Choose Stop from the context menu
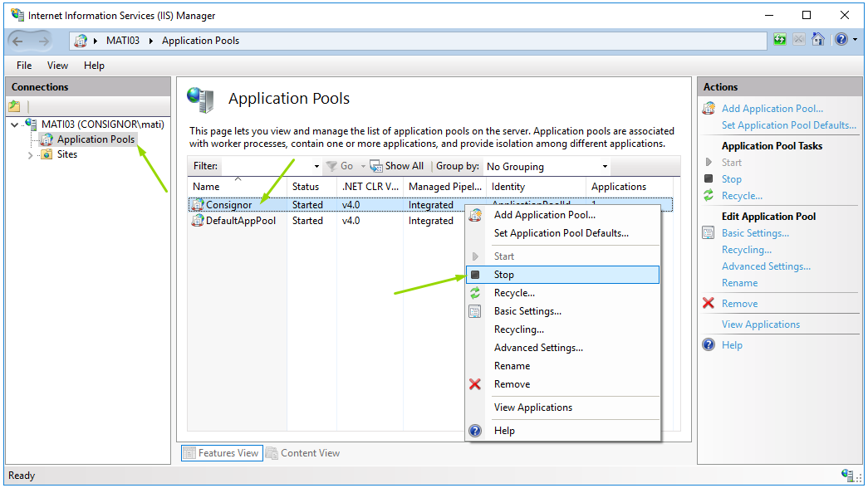 pos(563,275)
